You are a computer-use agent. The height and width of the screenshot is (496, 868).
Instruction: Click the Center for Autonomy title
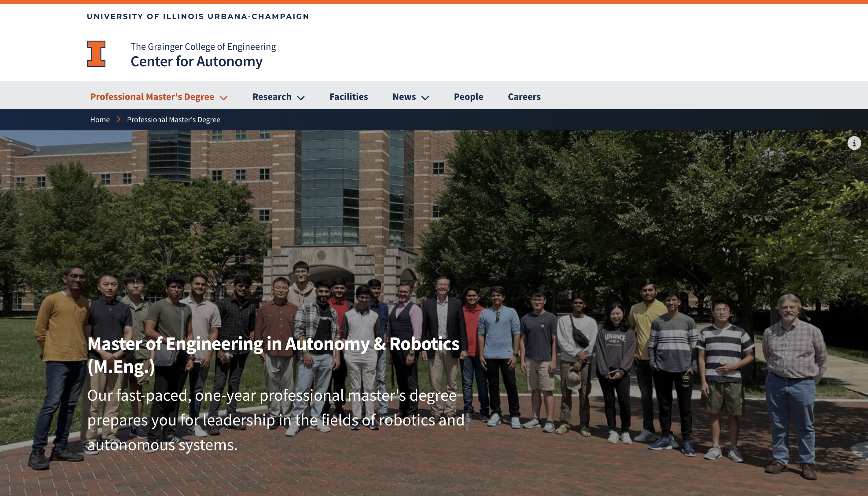pos(196,62)
